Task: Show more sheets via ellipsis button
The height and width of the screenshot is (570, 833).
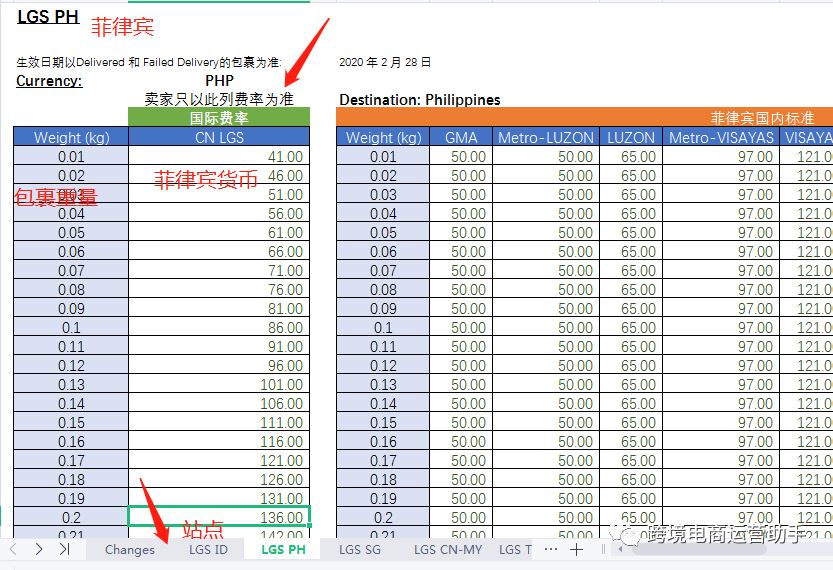Action: pyautogui.click(x=551, y=549)
